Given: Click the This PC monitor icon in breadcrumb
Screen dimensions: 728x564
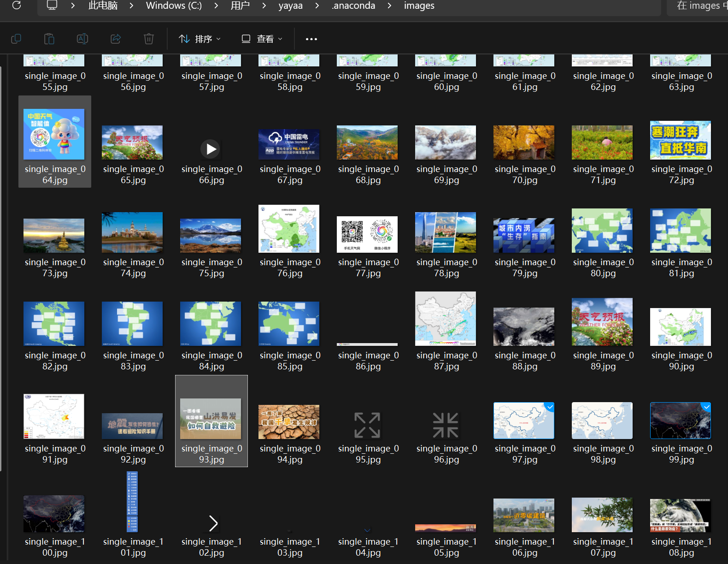Looking at the screenshot, I should tap(52, 6).
